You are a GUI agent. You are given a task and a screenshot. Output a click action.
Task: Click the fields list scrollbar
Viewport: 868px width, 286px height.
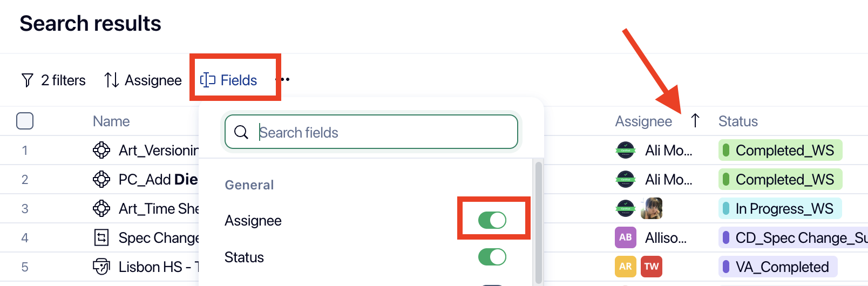point(538,221)
